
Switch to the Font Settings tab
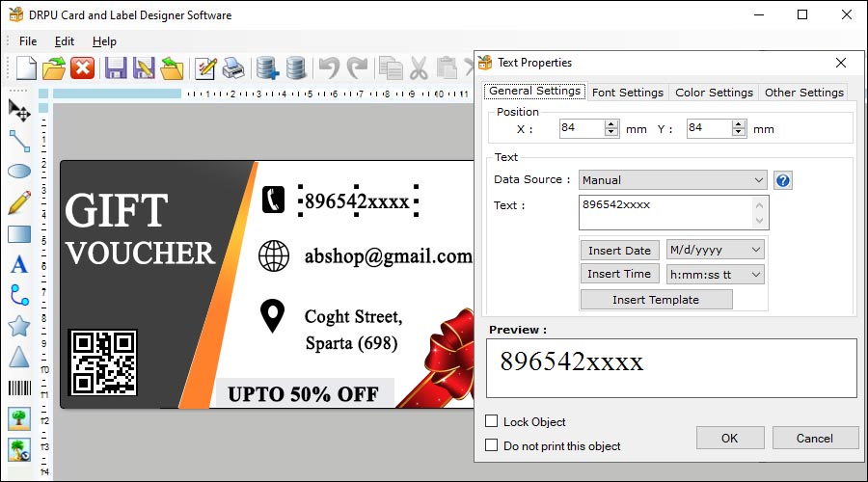click(628, 93)
